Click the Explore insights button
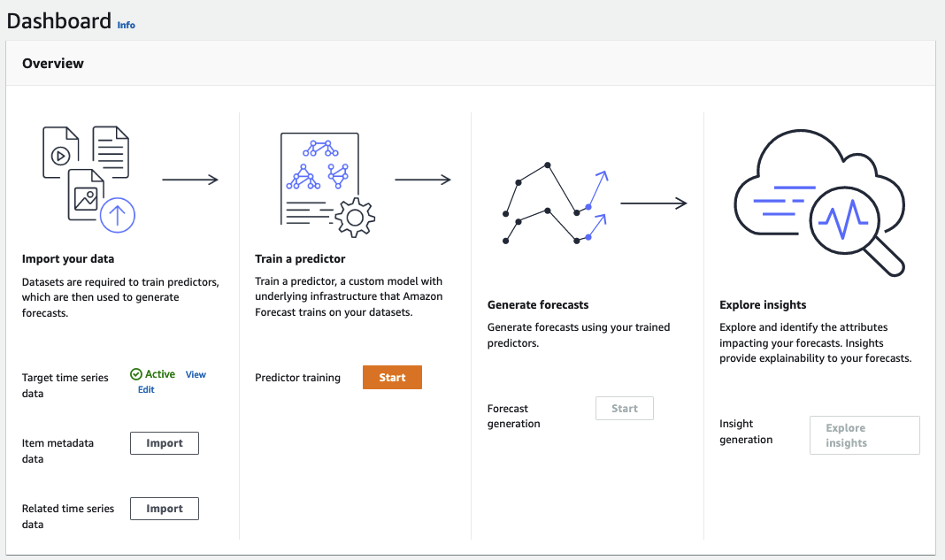Screen dimensions: 945x560 864,434
